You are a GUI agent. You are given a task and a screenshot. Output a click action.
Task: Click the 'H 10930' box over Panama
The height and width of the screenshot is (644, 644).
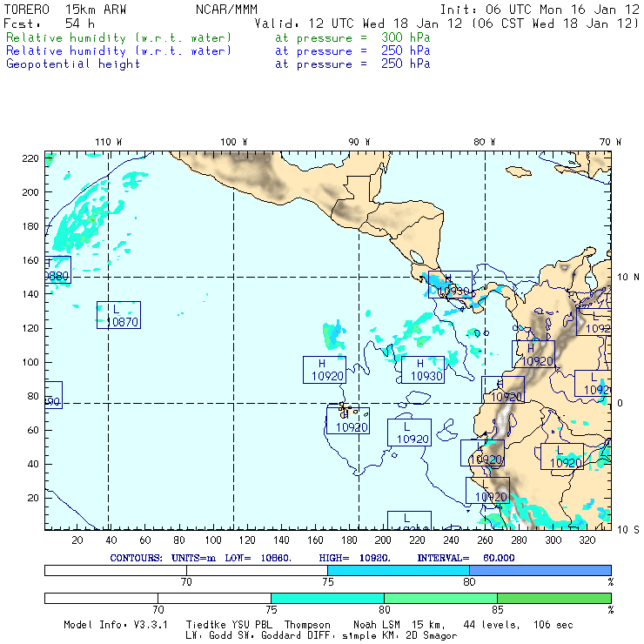pos(450,285)
